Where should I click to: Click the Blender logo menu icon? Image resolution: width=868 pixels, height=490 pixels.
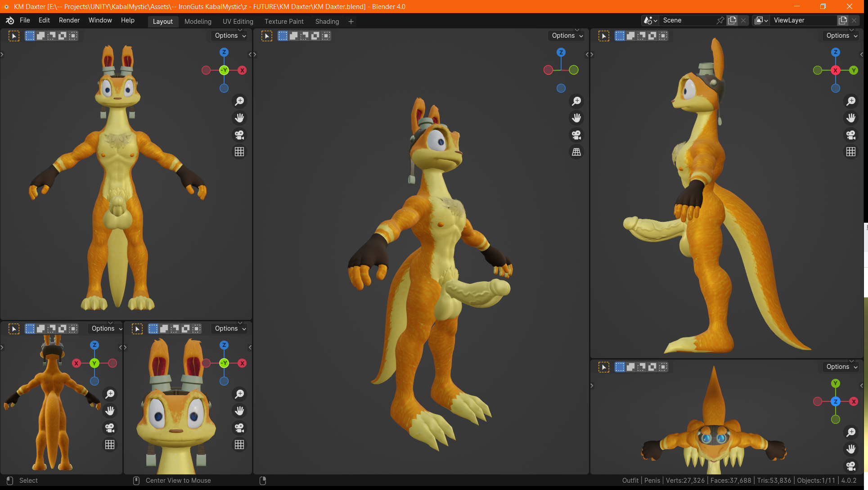point(10,20)
